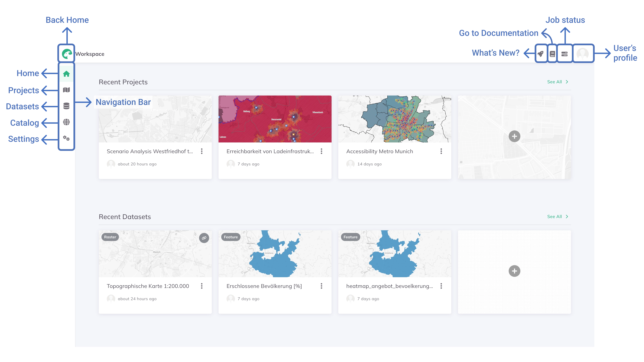The width and height of the screenshot is (644, 362).
Task: Open the Scenario Analysis Westfriedhof project thumbnail
Action: click(x=155, y=119)
